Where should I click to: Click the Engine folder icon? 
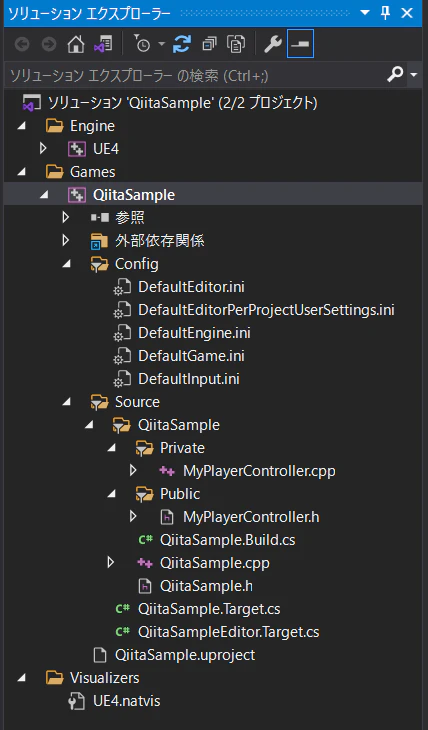tap(54, 126)
